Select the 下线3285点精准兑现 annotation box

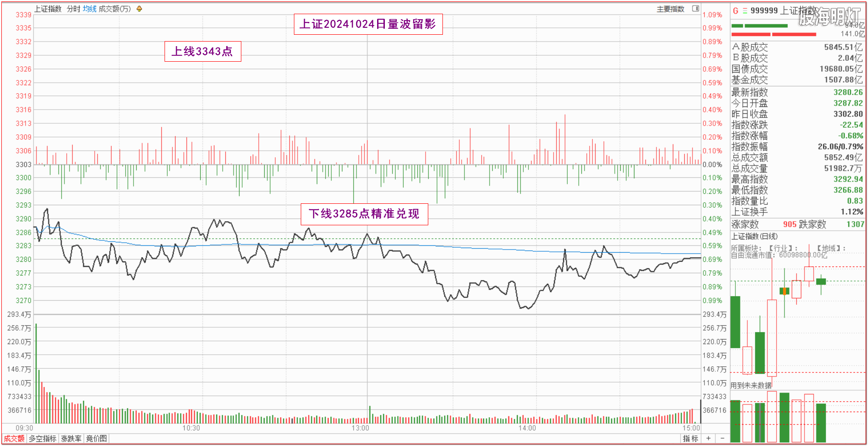pyautogui.click(x=364, y=214)
